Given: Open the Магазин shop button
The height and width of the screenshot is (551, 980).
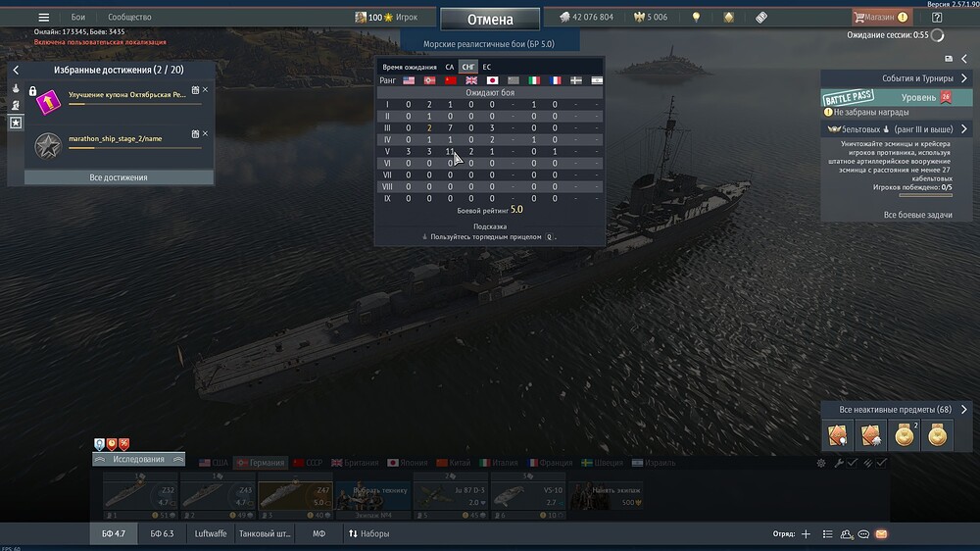Looking at the screenshot, I should pyautogui.click(x=882, y=18).
